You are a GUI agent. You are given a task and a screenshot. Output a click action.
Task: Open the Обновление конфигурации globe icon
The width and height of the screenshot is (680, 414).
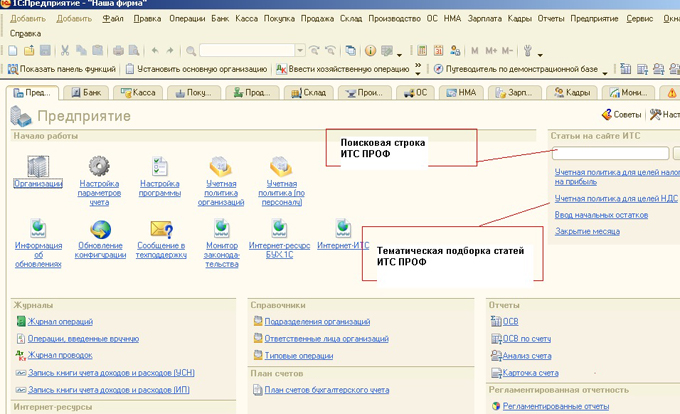[x=101, y=229]
